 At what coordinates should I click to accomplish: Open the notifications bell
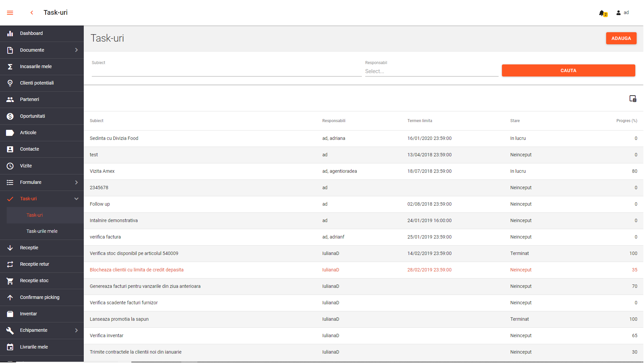[x=602, y=13]
